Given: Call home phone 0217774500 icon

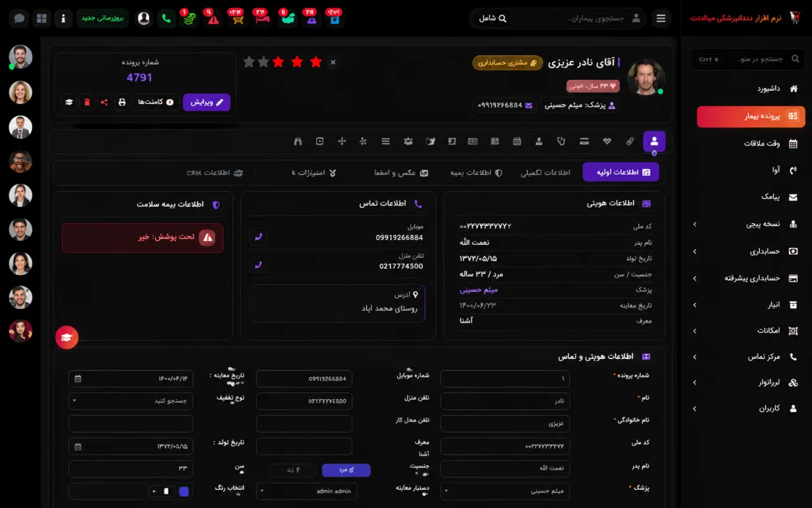Looking at the screenshot, I should pyautogui.click(x=258, y=265).
